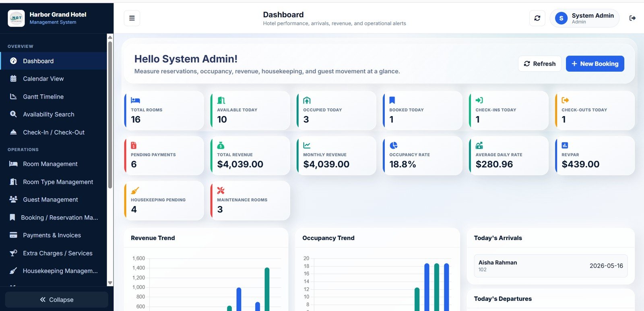Click the Harbor Grand Hotel logo
The image size is (644, 311).
click(x=16, y=18)
